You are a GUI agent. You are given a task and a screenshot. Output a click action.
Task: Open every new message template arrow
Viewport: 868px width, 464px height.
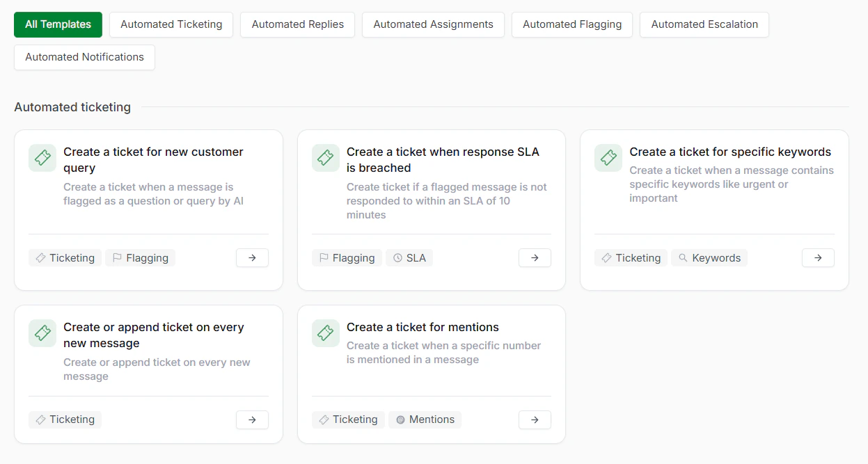click(x=252, y=419)
